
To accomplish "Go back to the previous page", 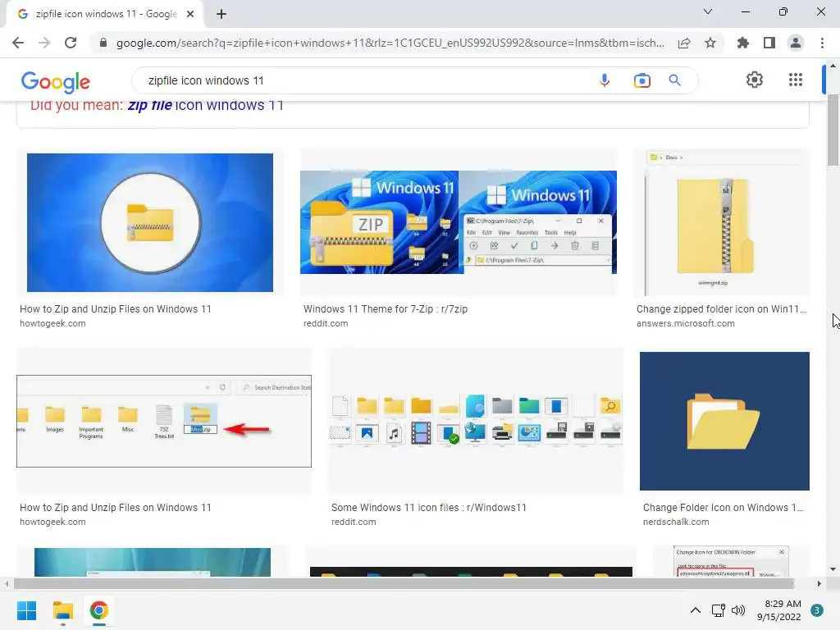I will point(18,43).
